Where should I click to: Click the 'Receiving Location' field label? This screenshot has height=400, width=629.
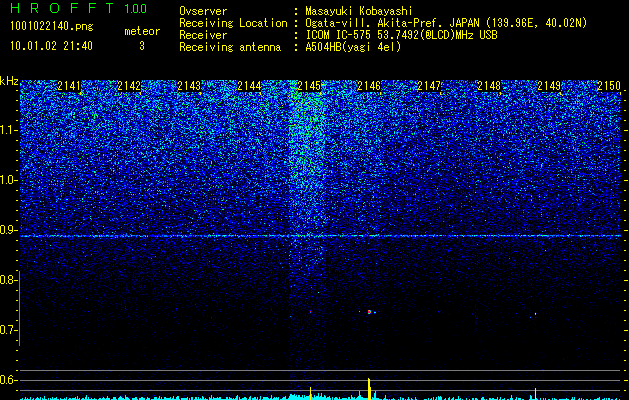[233, 23]
